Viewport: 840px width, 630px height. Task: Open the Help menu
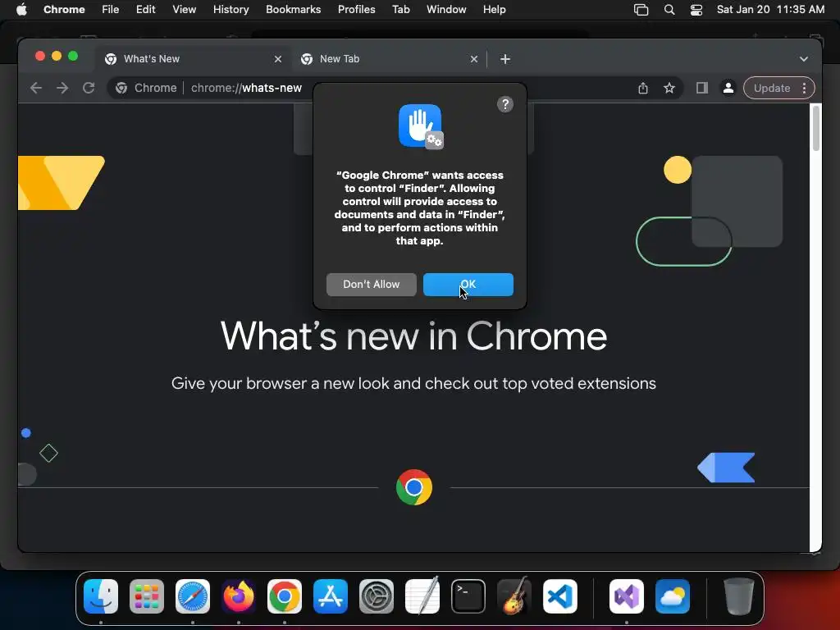point(494,10)
